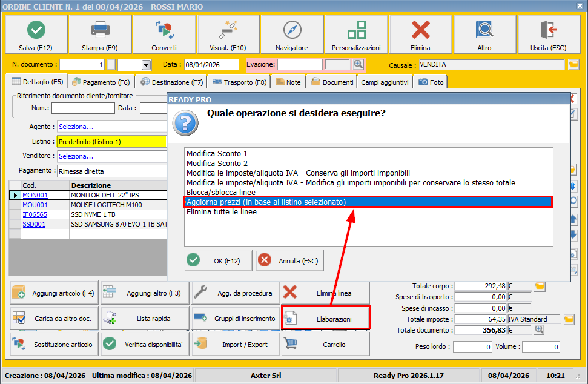
Task: Open Personalizzazioni toolbar button
Action: [x=356, y=34]
